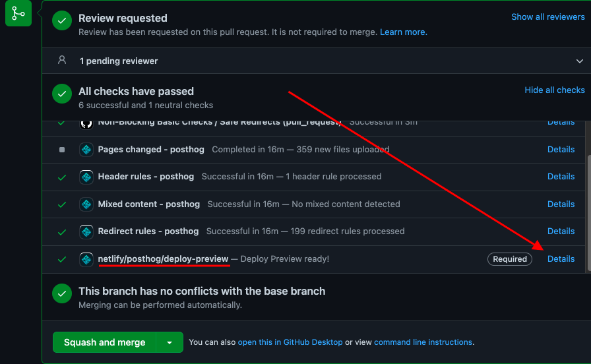Open the Learn more link
Screen dimensions: 591x364
[x=403, y=32]
